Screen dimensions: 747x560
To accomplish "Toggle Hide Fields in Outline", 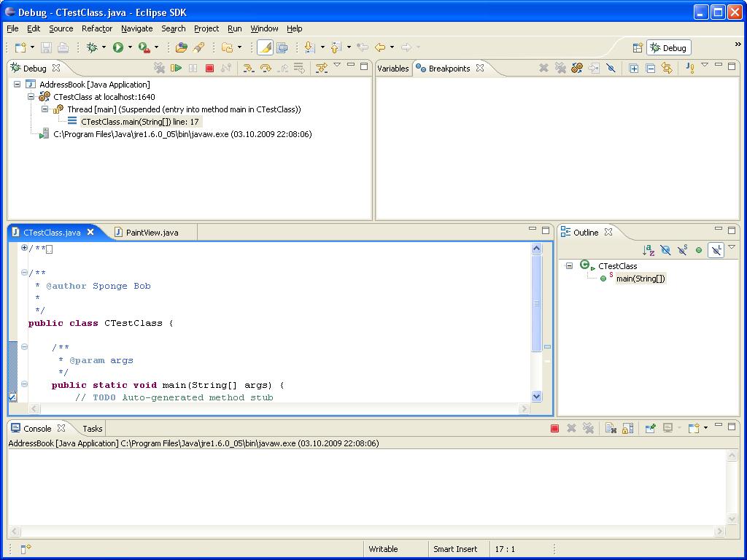I will [665, 249].
